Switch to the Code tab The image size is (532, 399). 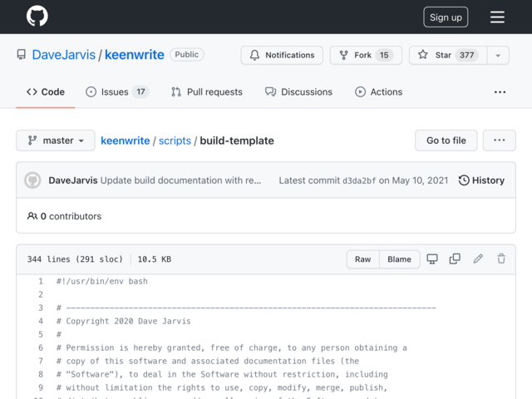(46, 92)
